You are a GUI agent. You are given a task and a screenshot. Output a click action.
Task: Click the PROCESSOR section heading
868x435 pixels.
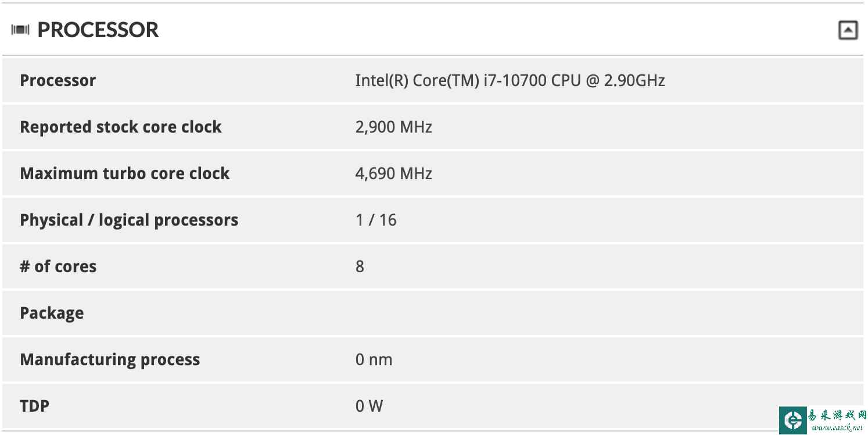[x=98, y=30]
